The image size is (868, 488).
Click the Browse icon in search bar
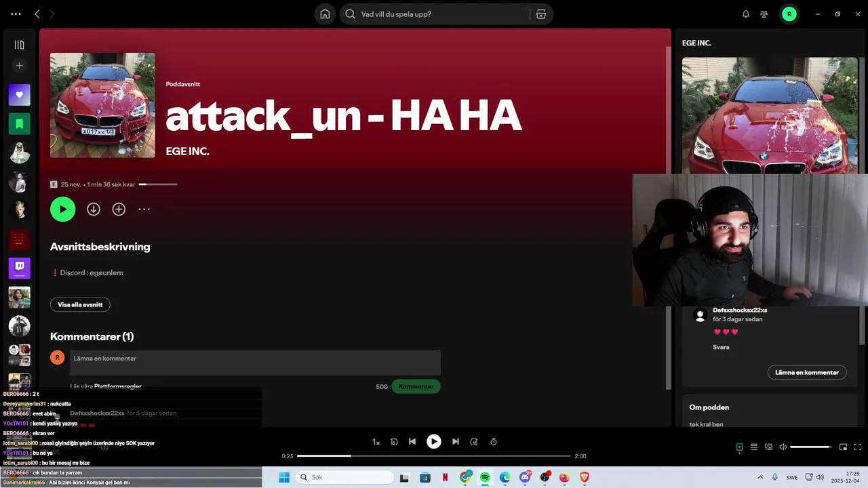pos(540,14)
